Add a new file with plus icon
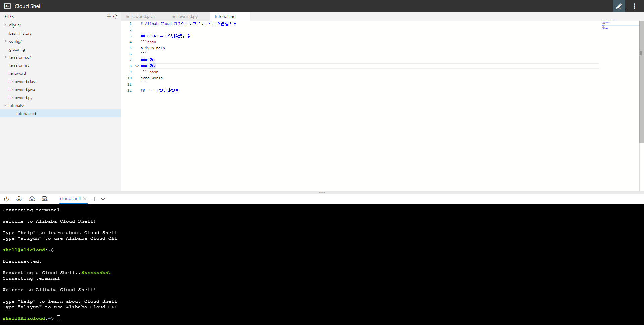This screenshot has height=325, width=644. [x=109, y=16]
